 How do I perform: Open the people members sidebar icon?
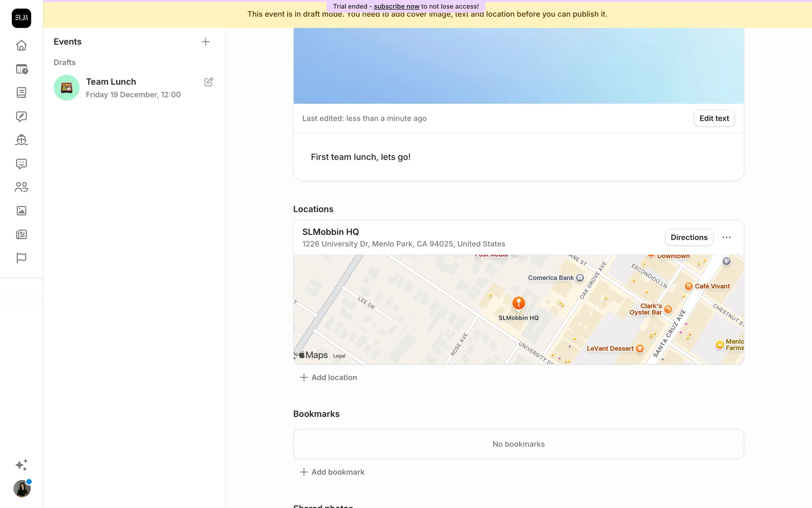click(x=21, y=187)
